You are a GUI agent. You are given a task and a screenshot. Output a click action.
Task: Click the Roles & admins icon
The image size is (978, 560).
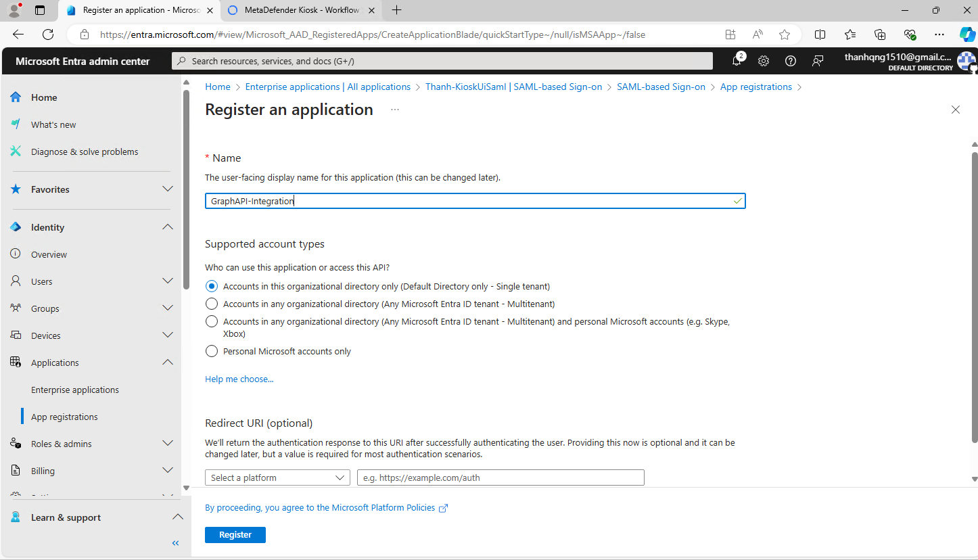[16, 444]
